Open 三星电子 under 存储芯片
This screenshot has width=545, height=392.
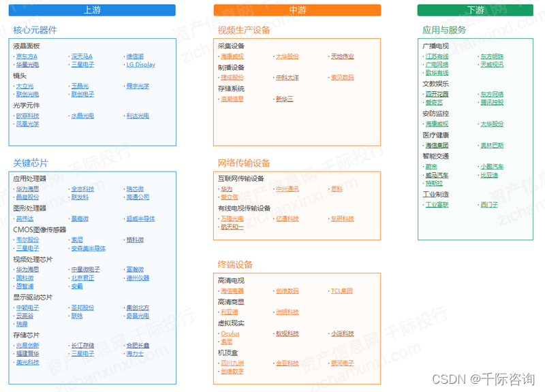82,354
